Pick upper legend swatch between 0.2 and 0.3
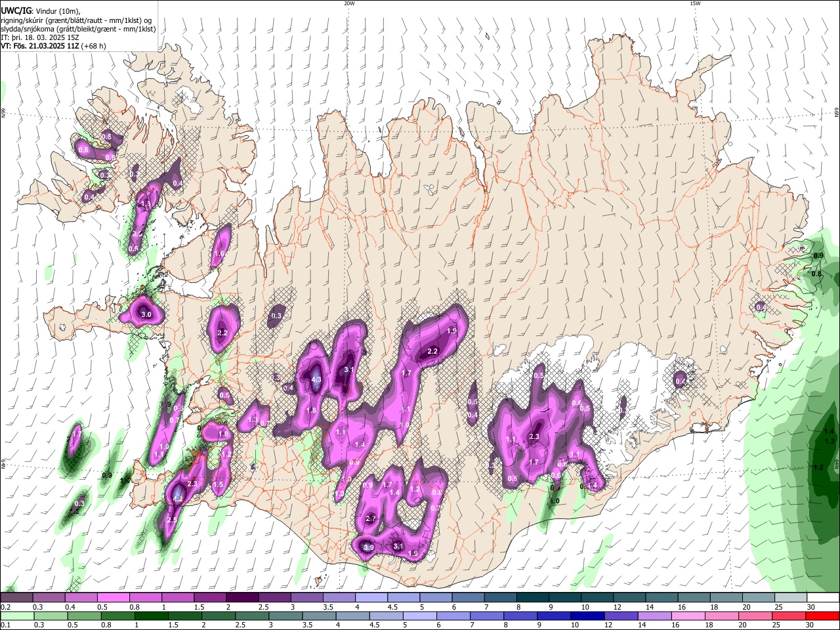This screenshot has height=630, width=840. (16, 597)
